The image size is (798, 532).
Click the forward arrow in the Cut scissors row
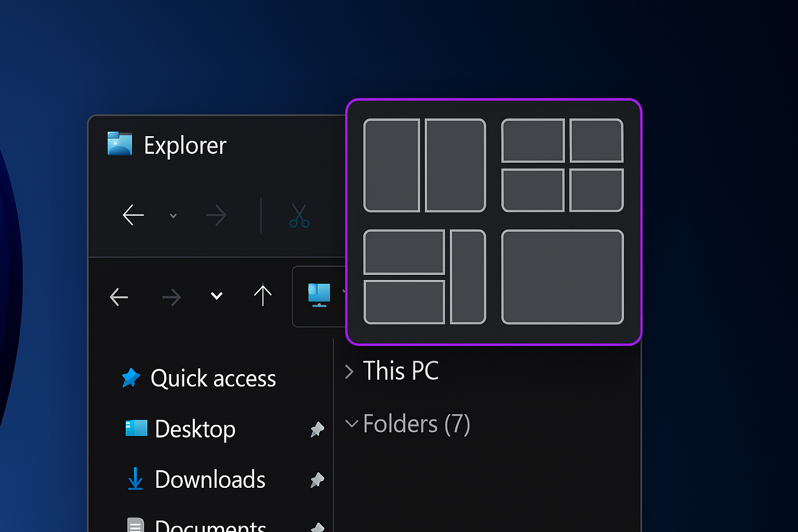click(216, 215)
